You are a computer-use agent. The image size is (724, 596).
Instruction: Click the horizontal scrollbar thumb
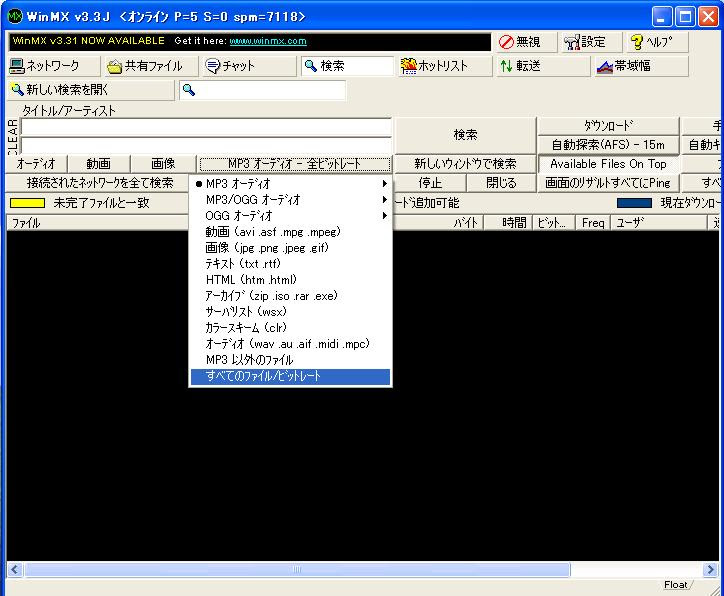click(297, 569)
